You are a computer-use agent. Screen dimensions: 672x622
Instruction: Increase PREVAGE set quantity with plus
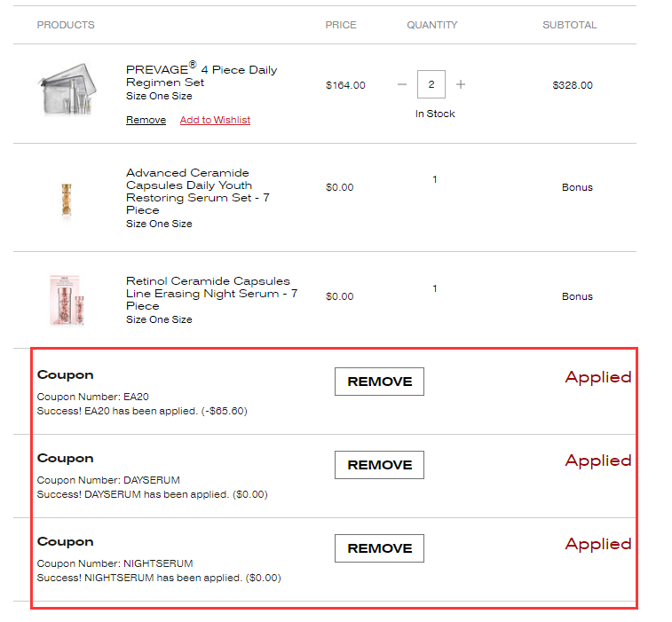pos(461,85)
